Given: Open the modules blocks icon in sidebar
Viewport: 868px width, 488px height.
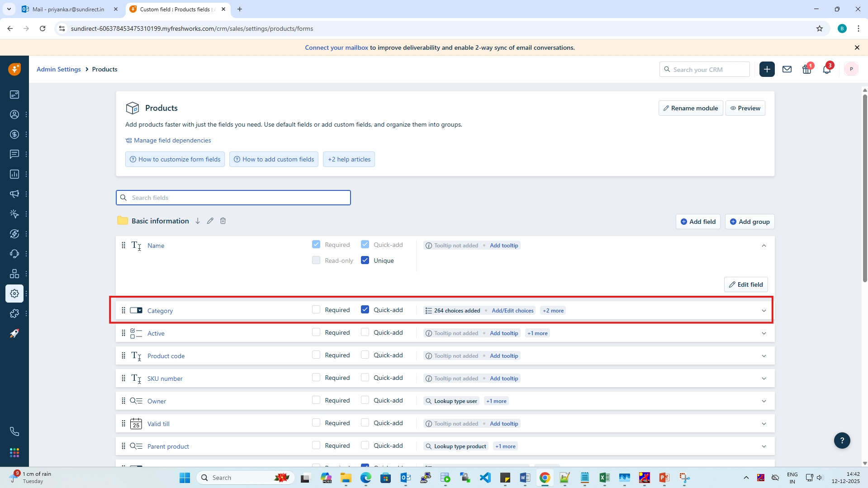Looking at the screenshot, I should [x=14, y=274].
